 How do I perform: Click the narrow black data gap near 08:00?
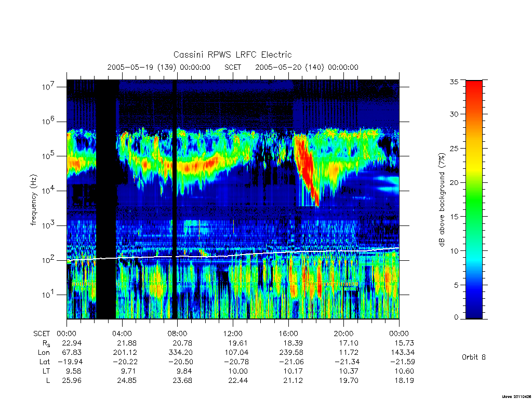tap(175, 199)
